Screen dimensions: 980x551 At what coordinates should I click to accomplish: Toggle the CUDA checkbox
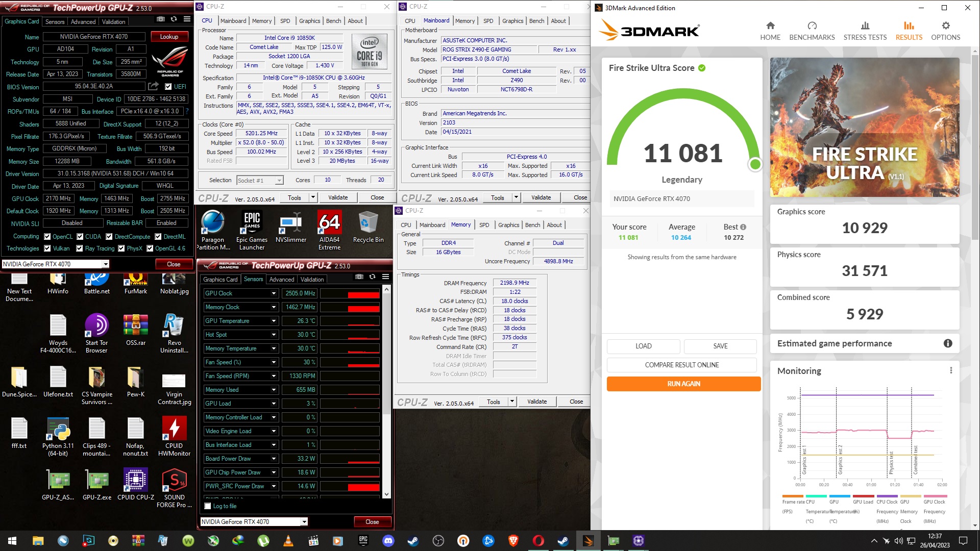(x=80, y=236)
